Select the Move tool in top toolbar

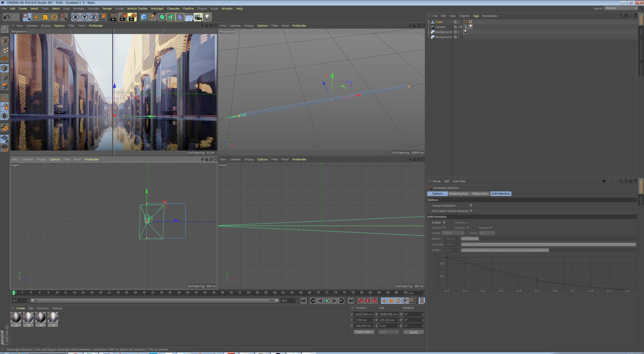pos(36,17)
